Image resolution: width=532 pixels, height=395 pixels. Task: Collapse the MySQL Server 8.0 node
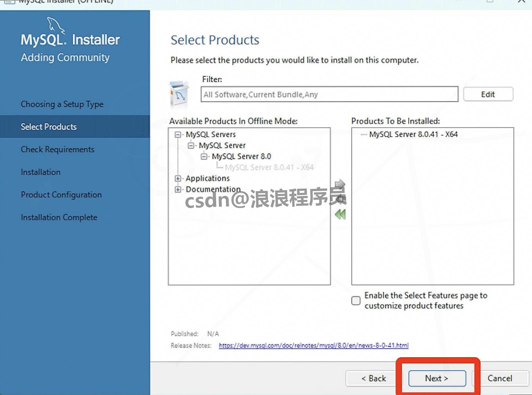click(204, 157)
